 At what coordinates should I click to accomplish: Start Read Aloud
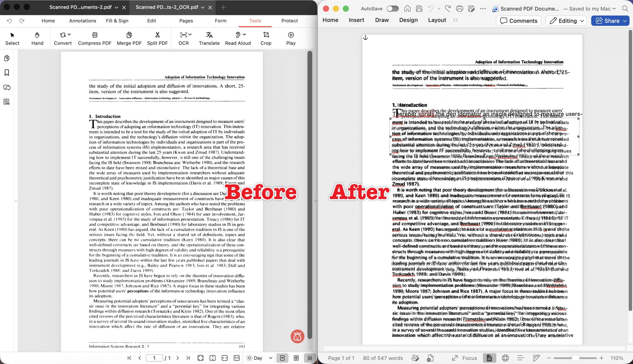[x=238, y=39]
